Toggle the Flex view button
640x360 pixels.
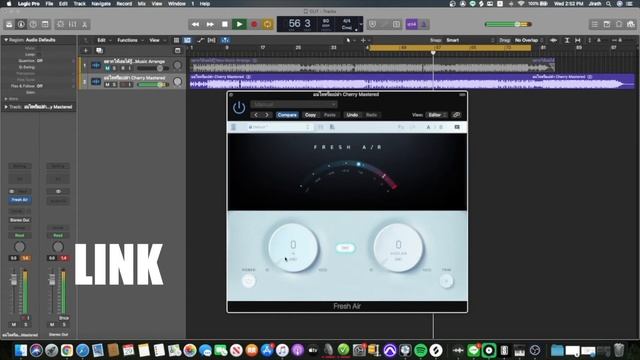point(211,40)
